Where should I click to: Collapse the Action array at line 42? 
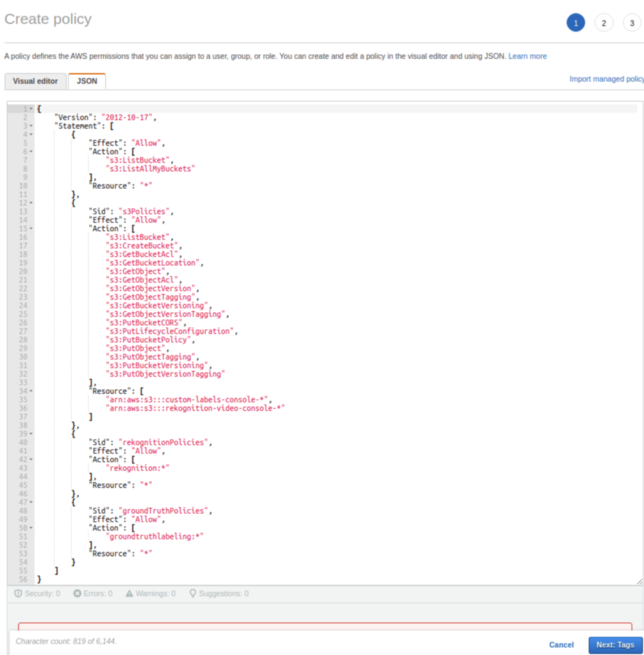31,460
